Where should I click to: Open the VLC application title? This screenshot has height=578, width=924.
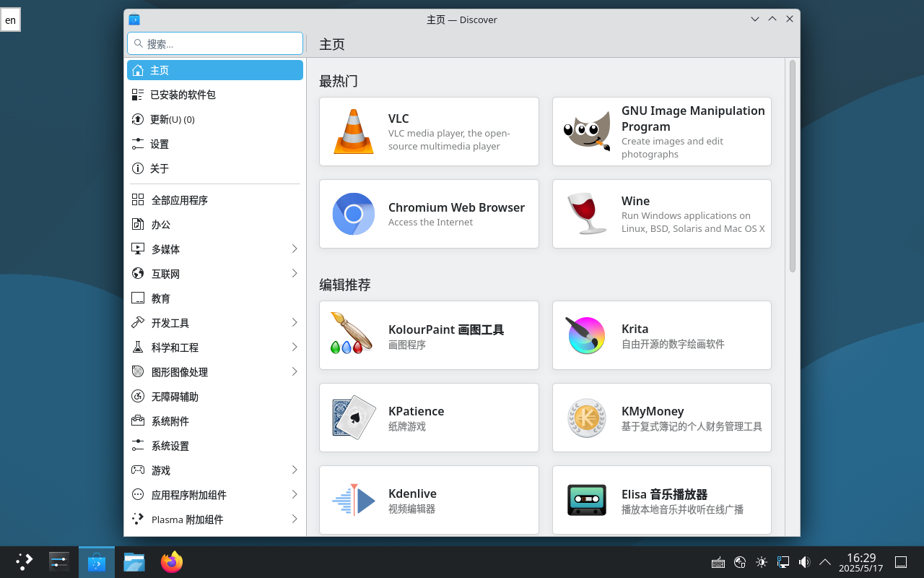tap(398, 118)
